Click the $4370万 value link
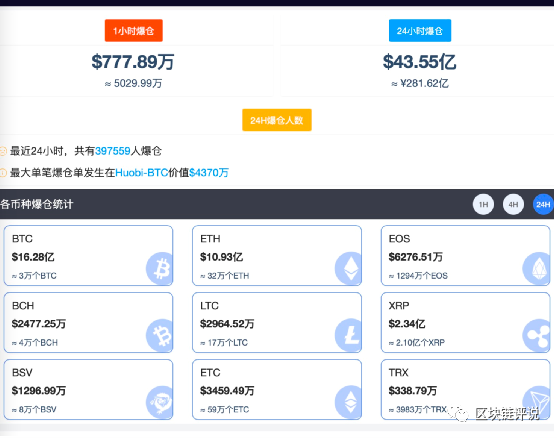 pos(209,173)
